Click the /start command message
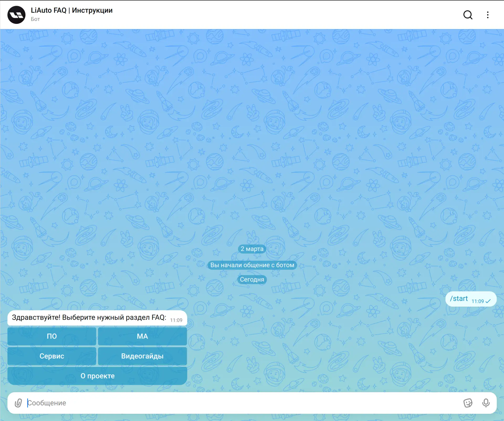 471,299
